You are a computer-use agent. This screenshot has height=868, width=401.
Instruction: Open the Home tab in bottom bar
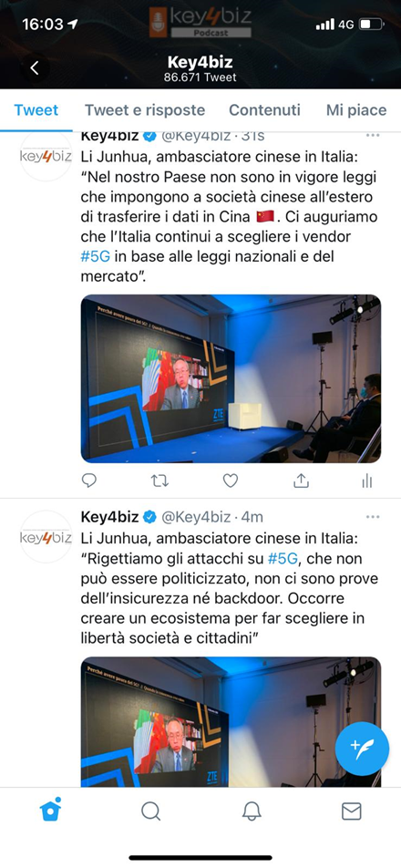(x=50, y=811)
